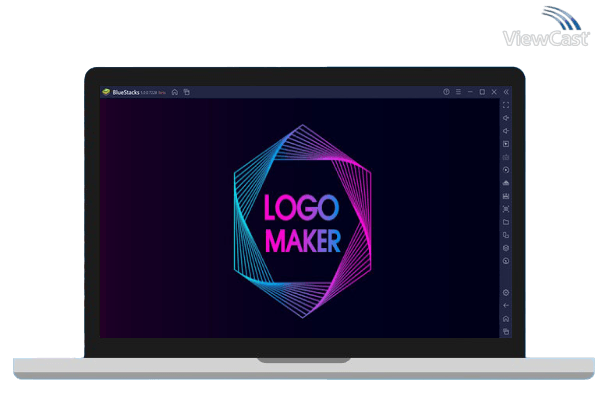Open the multi-instance icon beside home
This screenshot has height=414, width=602.
(186, 92)
